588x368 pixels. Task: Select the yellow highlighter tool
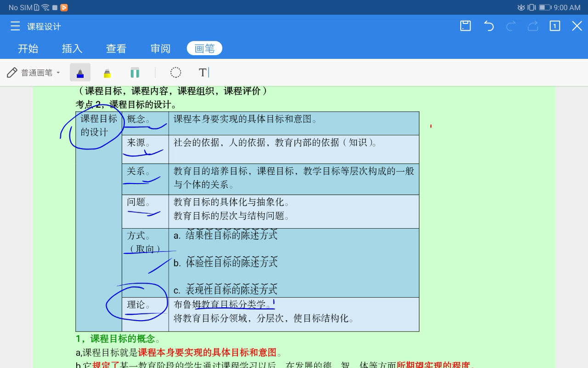[107, 73]
